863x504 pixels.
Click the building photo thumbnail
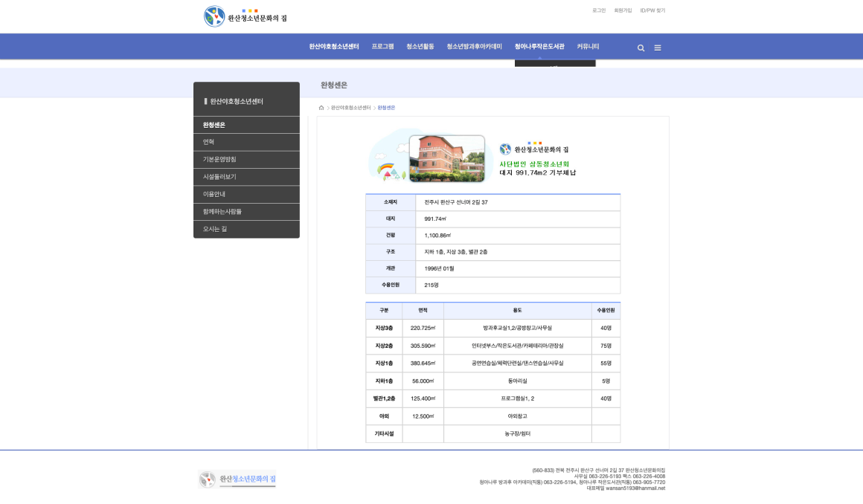click(447, 158)
